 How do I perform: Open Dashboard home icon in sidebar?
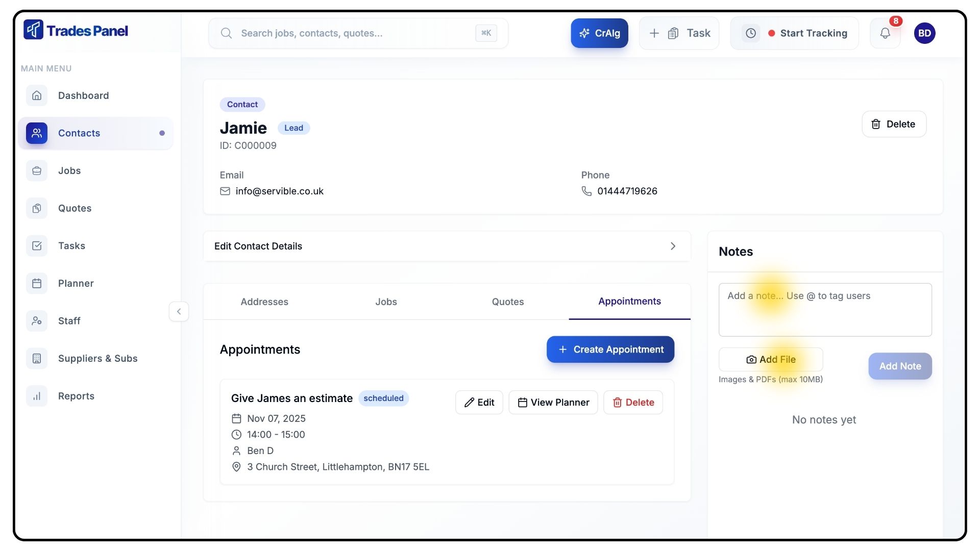tap(37, 95)
